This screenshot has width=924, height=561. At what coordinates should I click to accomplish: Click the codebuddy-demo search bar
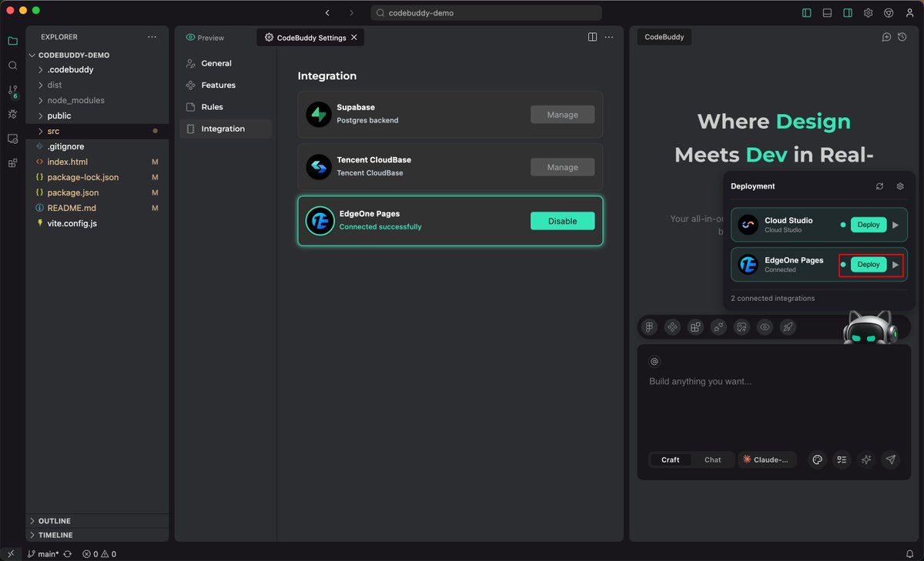coord(486,12)
